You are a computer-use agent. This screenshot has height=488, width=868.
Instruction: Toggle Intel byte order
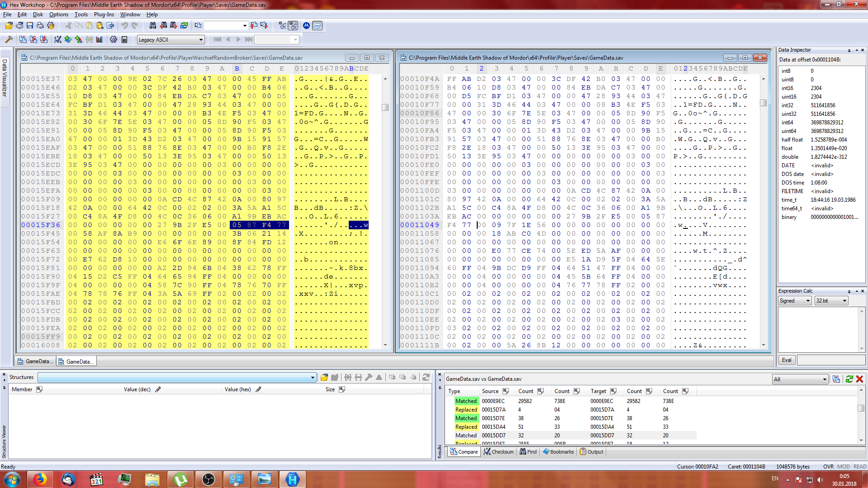coord(318,26)
